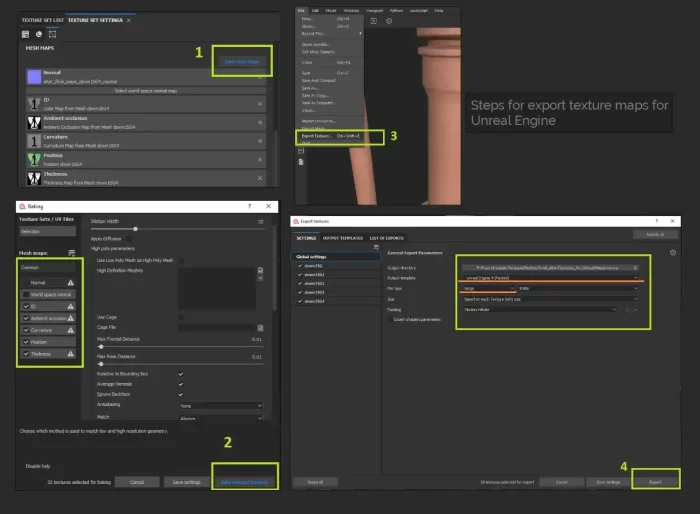Remove the ID mesh map with X
The image size is (700, 514).
click(x=261, y=103)
